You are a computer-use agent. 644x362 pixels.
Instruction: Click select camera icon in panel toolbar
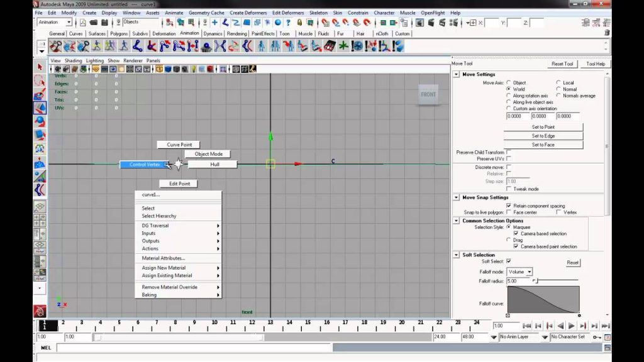pos(58,69)
